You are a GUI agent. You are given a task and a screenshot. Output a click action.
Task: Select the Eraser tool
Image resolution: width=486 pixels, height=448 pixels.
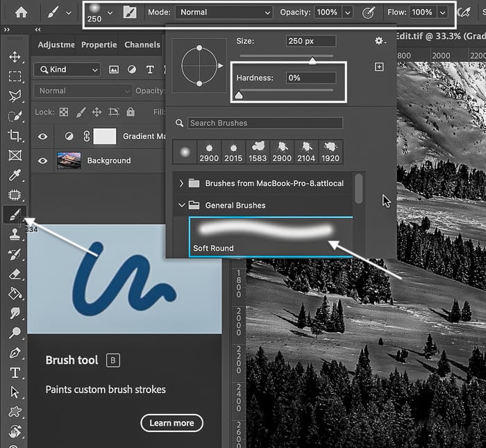(15, 274)
